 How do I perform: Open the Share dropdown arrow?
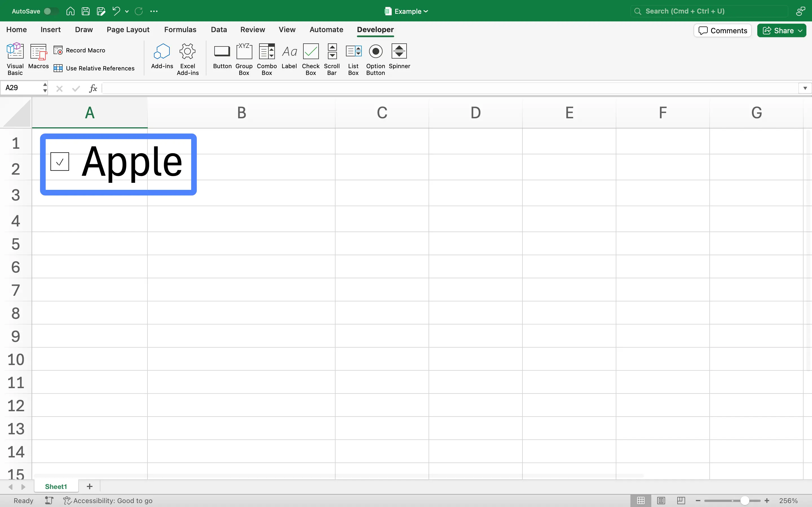tap(801, 30)
